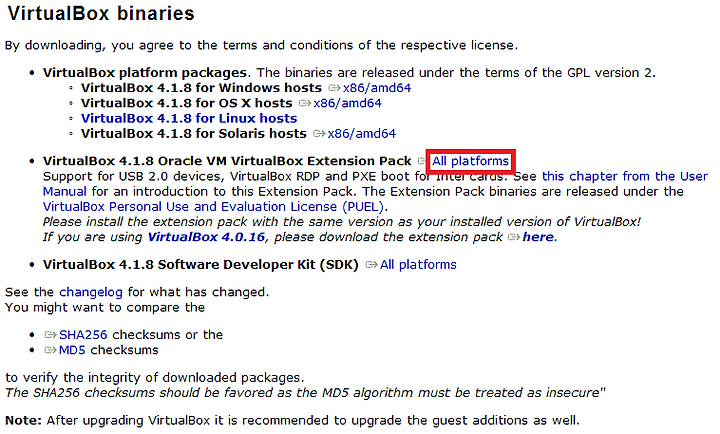Download Extension Pack via All platforms link

(470, 161)
